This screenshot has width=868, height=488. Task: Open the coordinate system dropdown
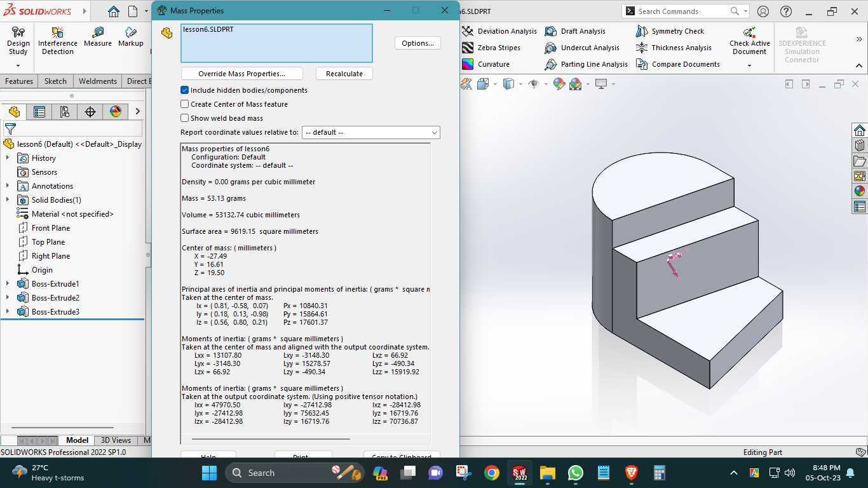pos(371,132)
